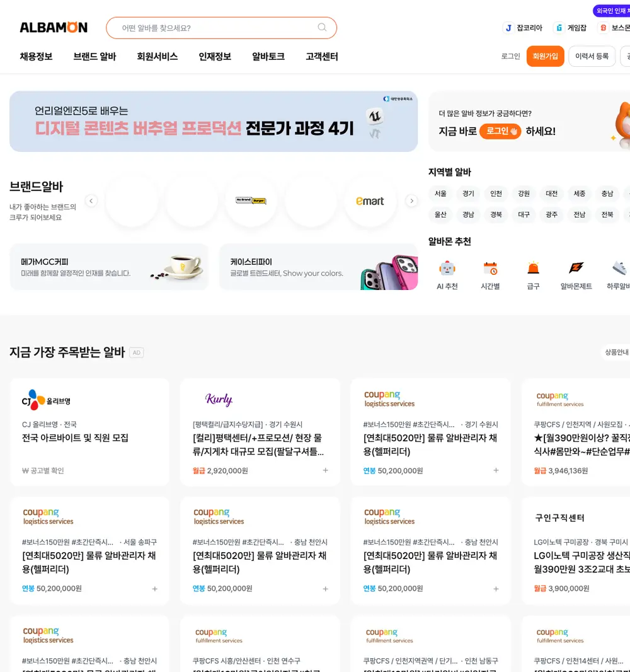Open 브랜드 알바 menu

tap(94, 57)
